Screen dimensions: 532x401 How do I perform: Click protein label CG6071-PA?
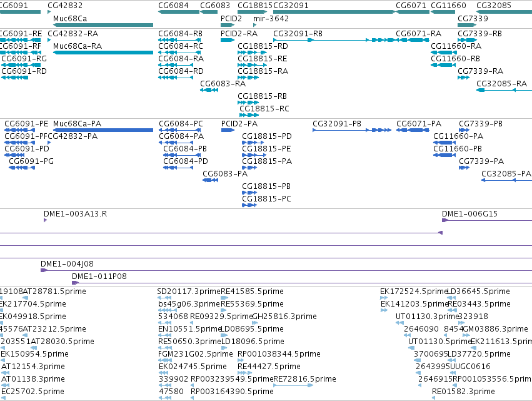(419, 124)
